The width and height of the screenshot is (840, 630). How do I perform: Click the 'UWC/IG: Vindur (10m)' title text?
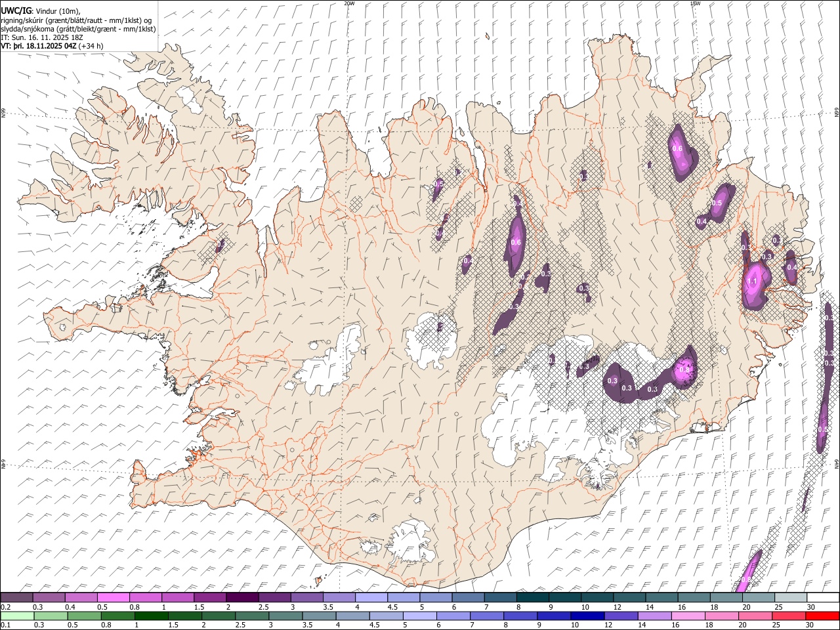pyautogui.click(x=41, y=10)
